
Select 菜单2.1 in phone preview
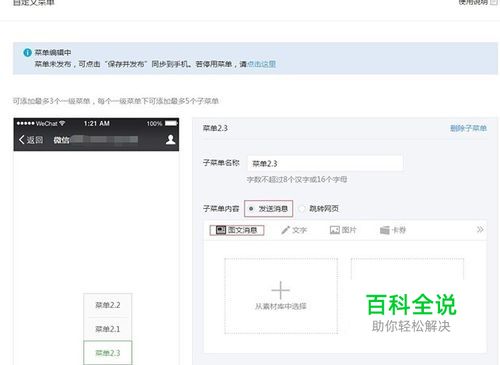tap(108, 329)
